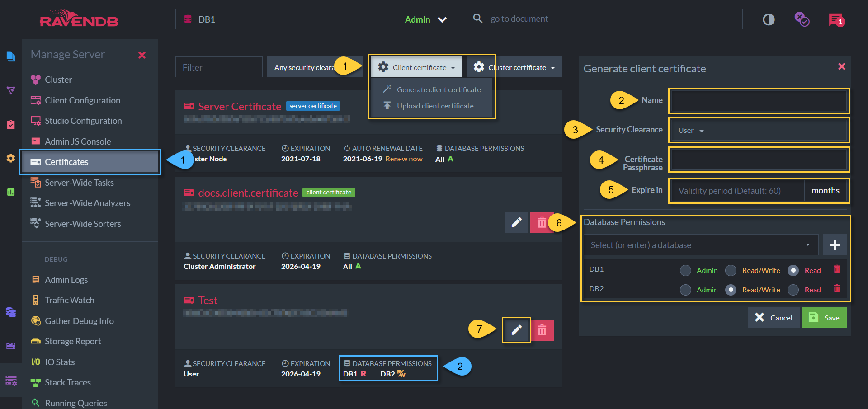The height and width of the screenshot is (409, 868).
Task: Focus the Certificate Passphrase field
Action: coord(759,160)
